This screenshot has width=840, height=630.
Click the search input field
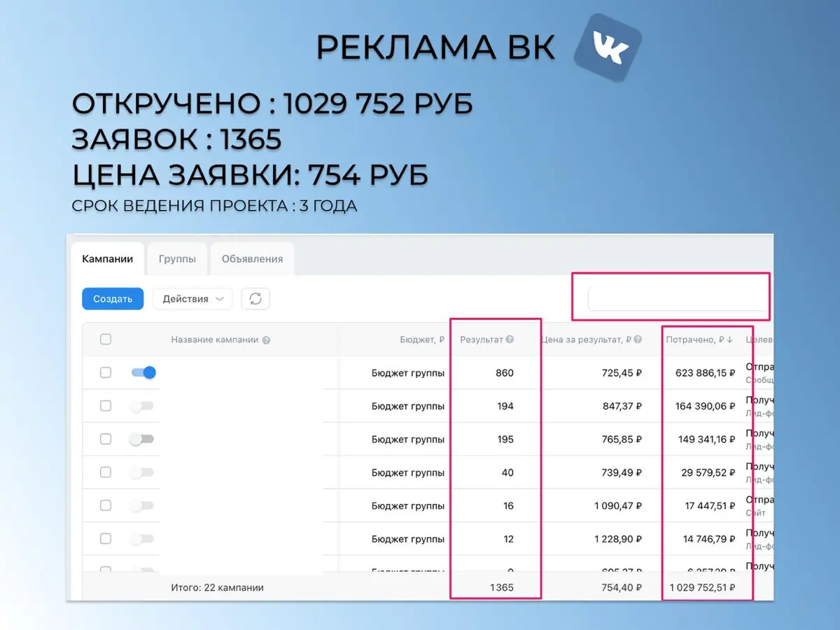pyautogui.click(x=678, y=298)
